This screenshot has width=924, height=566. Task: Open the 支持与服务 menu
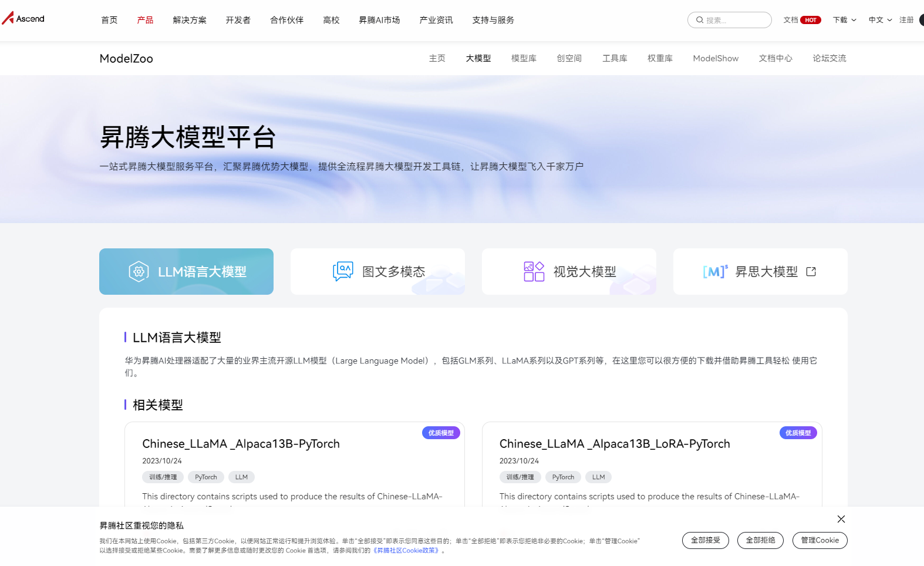tap(493, 20)
